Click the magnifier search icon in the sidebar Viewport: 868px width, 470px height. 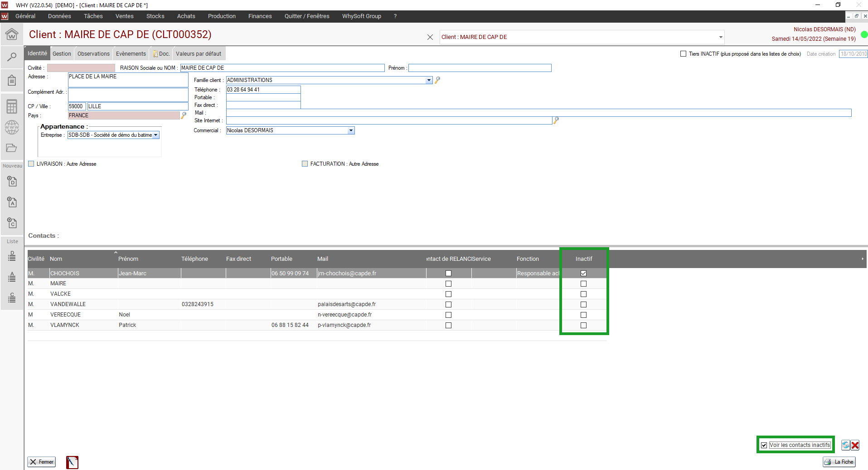pos(12,57)
